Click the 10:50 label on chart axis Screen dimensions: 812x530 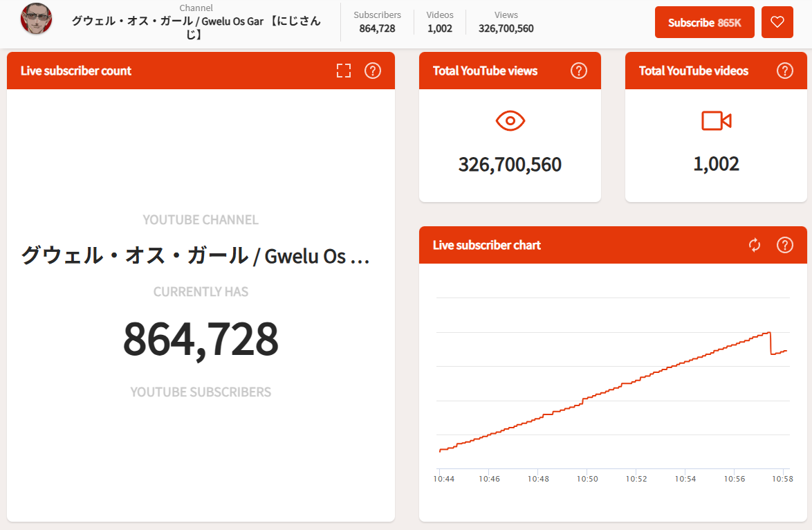pos(587,479)
